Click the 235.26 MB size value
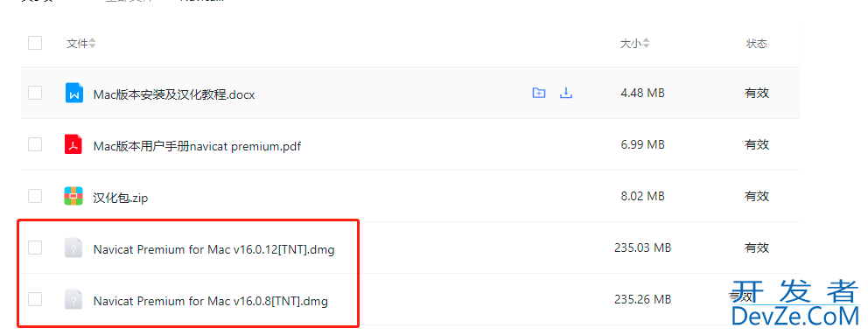 (643, 299)
